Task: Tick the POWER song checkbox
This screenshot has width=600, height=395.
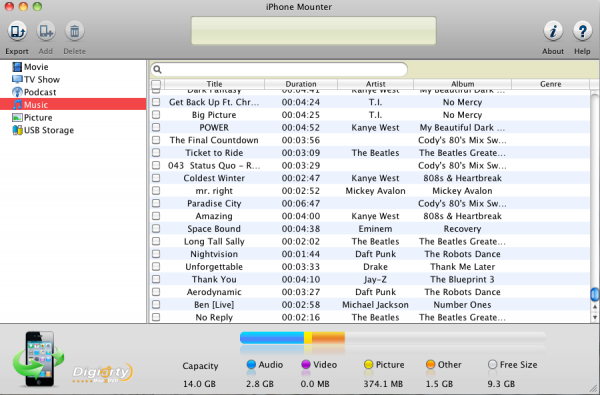Action: click(156, 127)
